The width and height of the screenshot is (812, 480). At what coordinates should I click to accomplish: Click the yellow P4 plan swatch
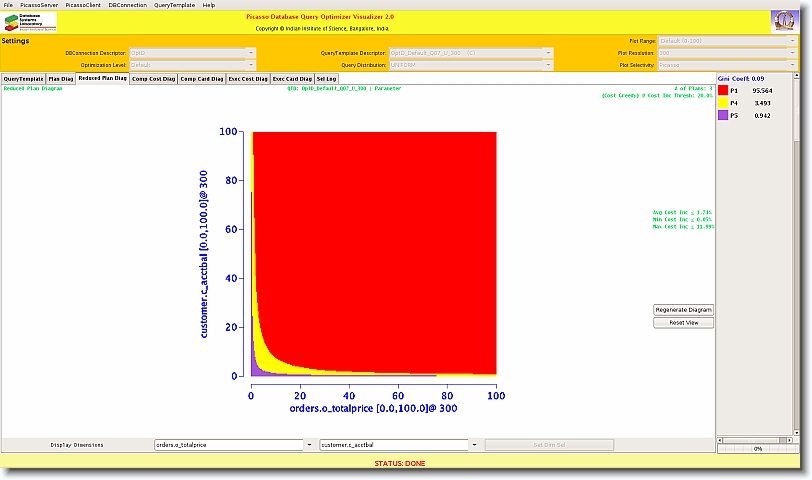tap(723, 103)
